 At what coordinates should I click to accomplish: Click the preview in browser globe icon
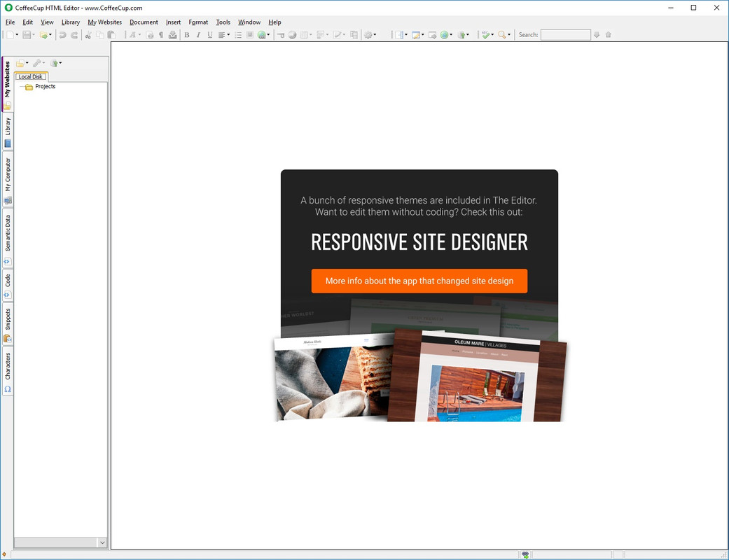tap(444, 35)
